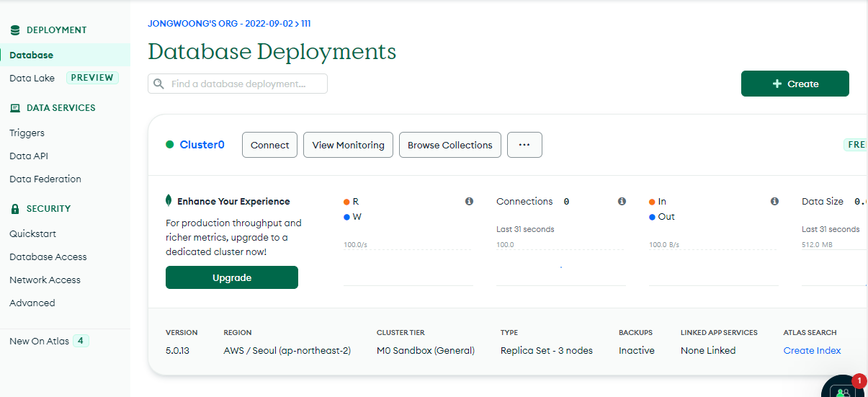
Task: Click the Create Index link
Action: (813, 350)
